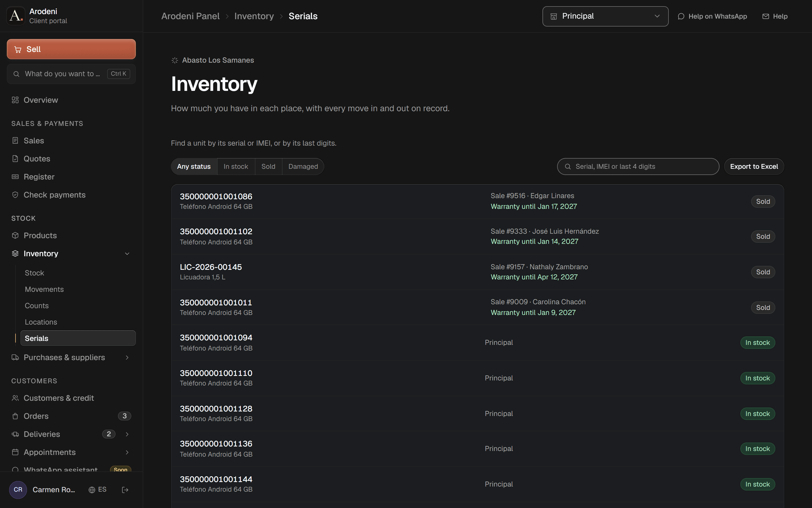This screenshot has width=812, height=508.
Task: Click the Orders count badge 3
Action: point(125,416)
